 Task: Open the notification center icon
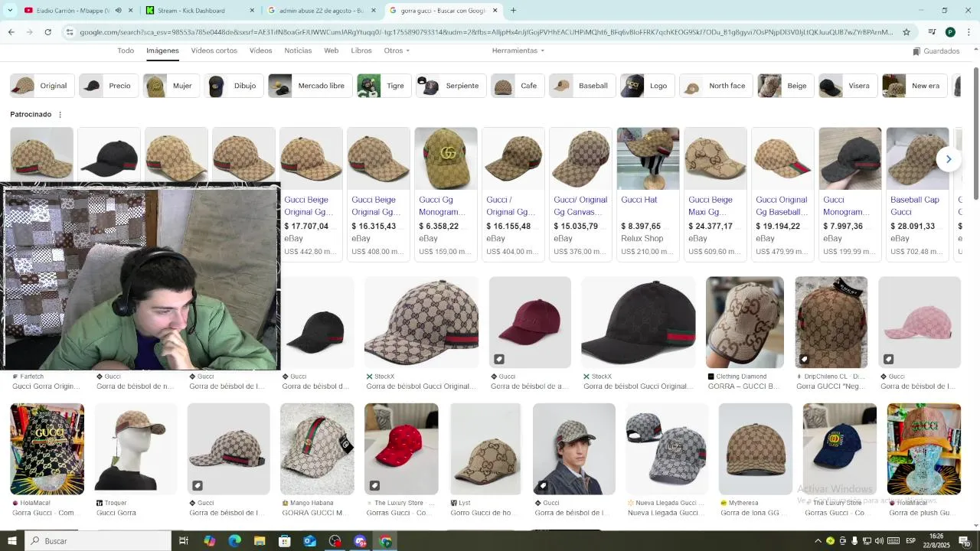[965, 541]
